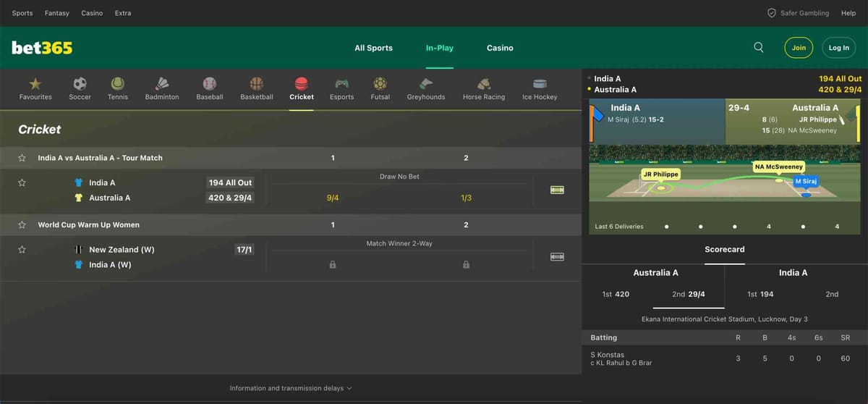Image resolution: width=868 pixels, height=404 pixels.
Task: Favourite the India A v Australia A fixture star
Action: [22, 183]
